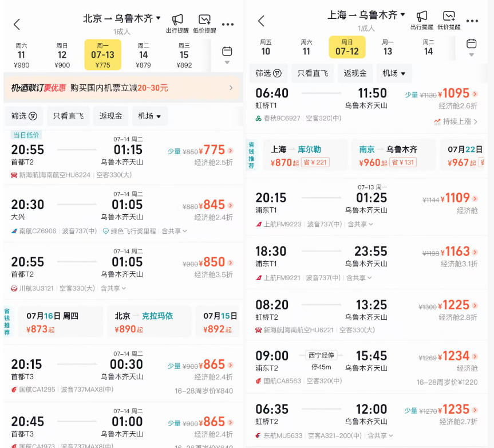The image size is (494, 448).
Task: Select date 周日 12 ¥900
Action: point(62,56)
